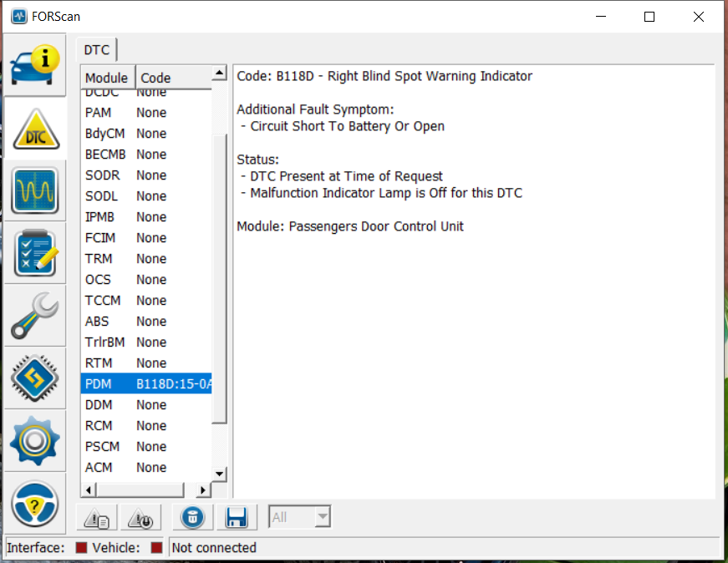Click the read DTC list warning button
This screenshot has width=728, height=563.
(97, 517)
